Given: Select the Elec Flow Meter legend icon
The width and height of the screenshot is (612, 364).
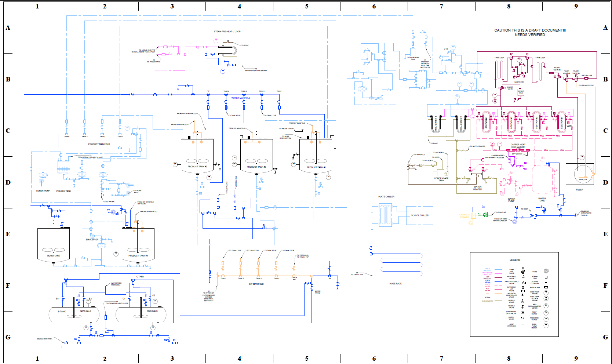Looking at the screenshot, I should click(x=546, y=324).
